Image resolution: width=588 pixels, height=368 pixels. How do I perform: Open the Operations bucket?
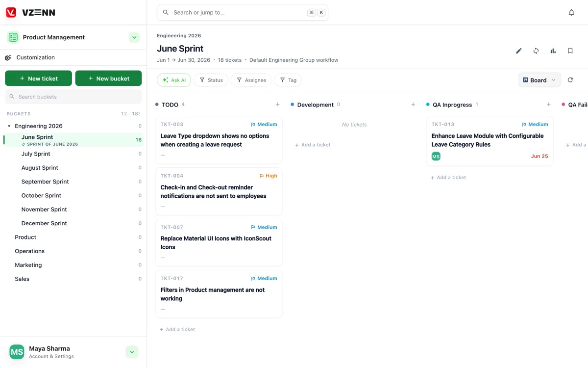coord(73,251)
